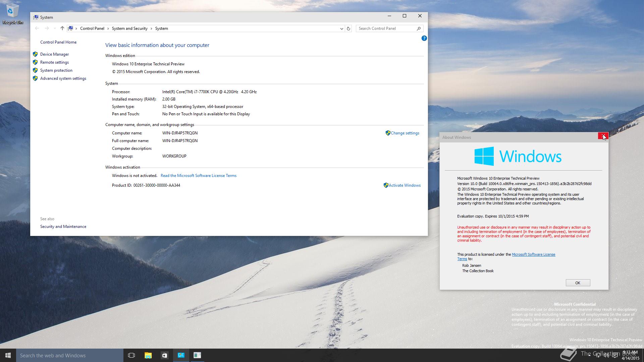Open Device Manager from the sidebar
The image size is (644, 362).
coord(54,54)
